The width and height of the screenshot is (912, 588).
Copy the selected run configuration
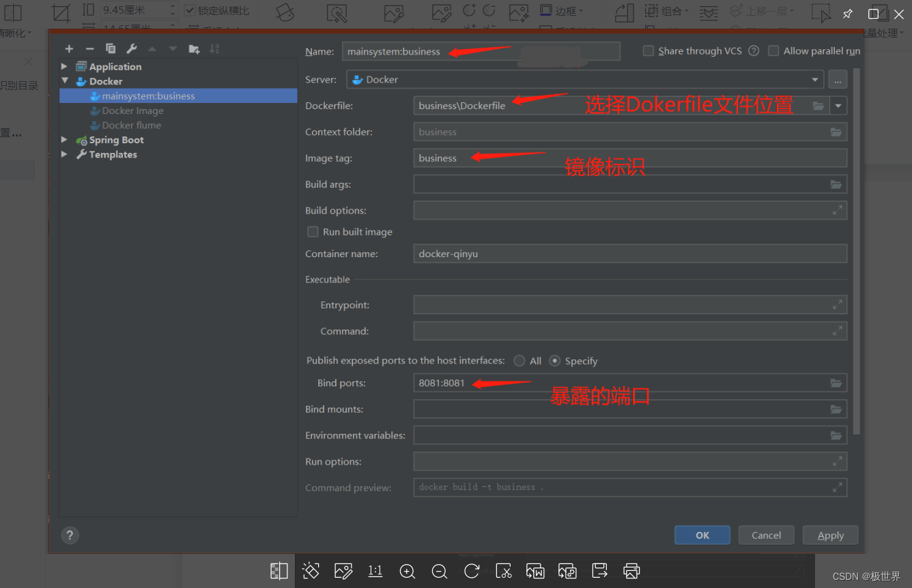click(111, 49)
